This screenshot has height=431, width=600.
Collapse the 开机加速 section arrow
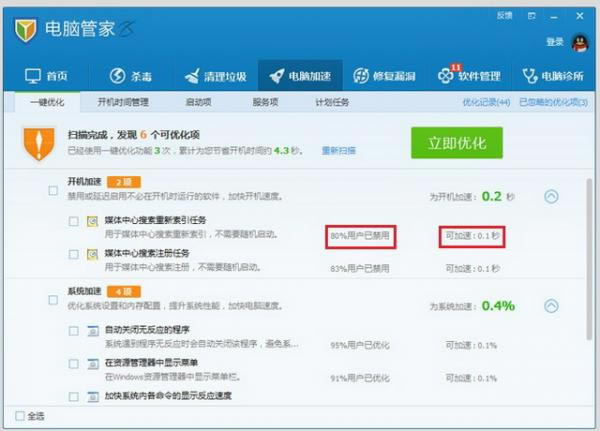tap(551, 197)
